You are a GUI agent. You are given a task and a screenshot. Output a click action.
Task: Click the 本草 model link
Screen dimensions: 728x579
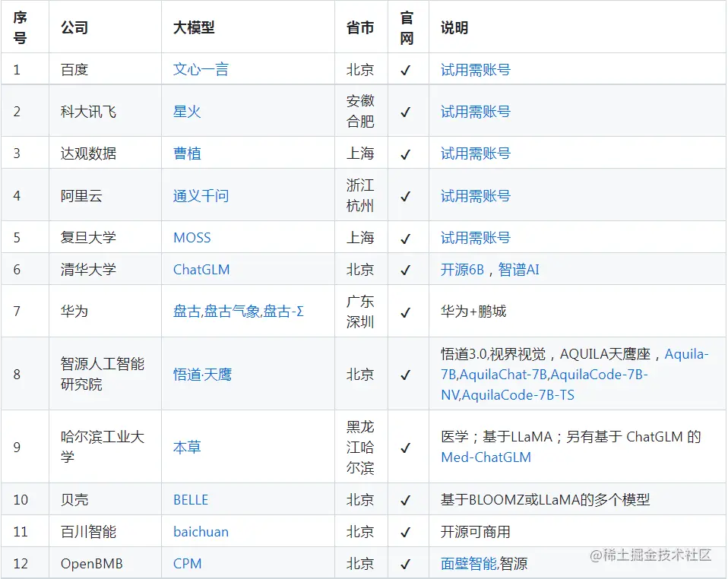[x=186, y=447]
